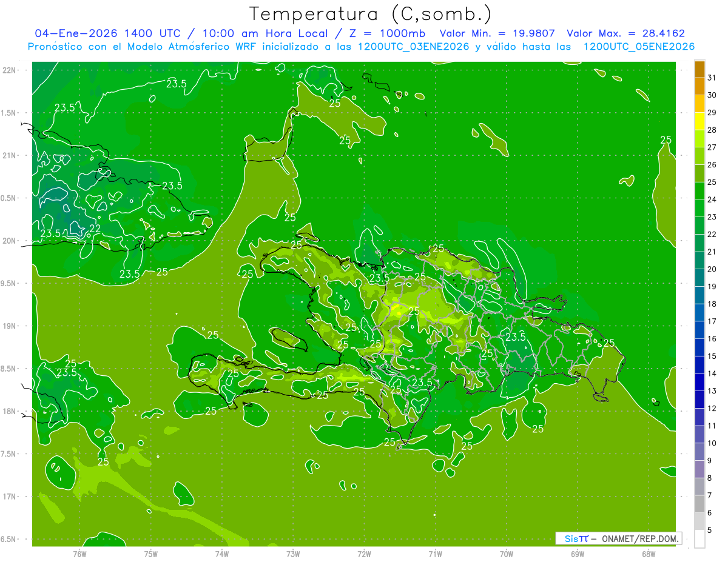Click the "22N" latitude label
This screenshot has width=728, height=562.
point(8,70)
